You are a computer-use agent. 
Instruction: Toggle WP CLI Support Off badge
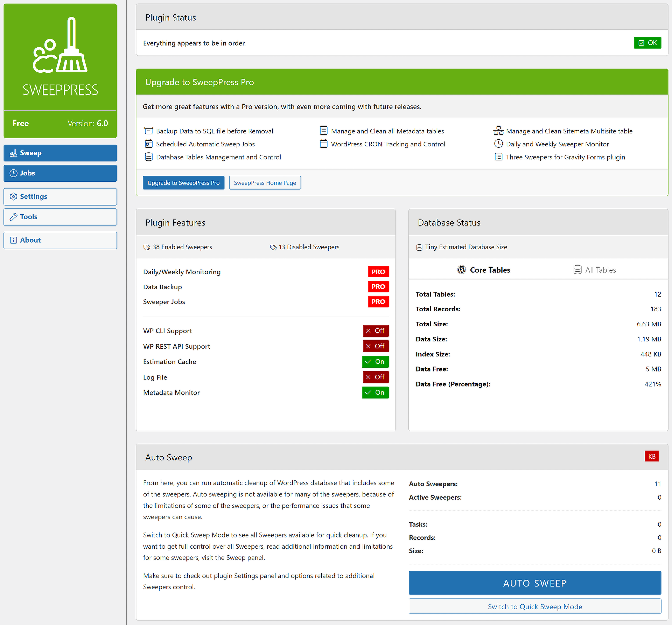(376, 331)
